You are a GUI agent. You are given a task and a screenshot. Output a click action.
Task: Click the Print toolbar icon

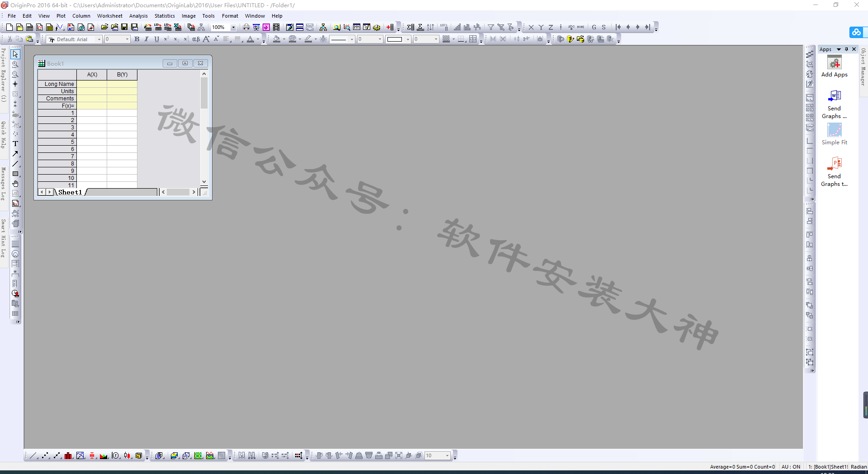[x=246, y=27]
